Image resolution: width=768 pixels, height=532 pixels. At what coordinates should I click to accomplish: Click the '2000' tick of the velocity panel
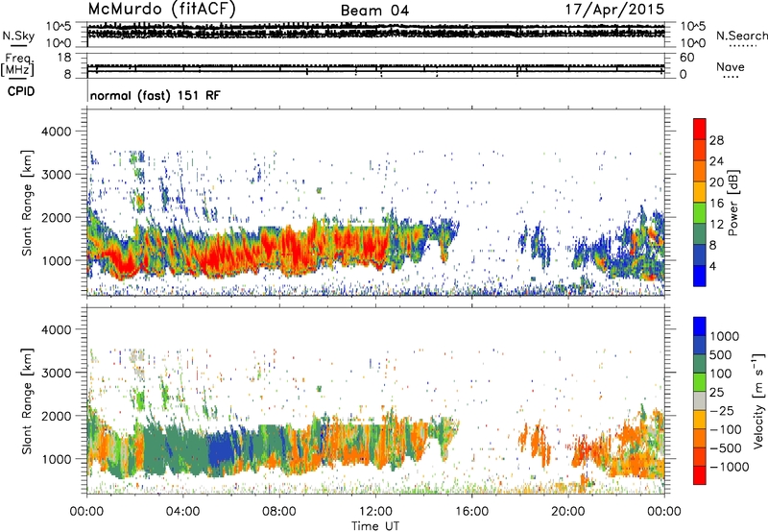pos(59,416)
